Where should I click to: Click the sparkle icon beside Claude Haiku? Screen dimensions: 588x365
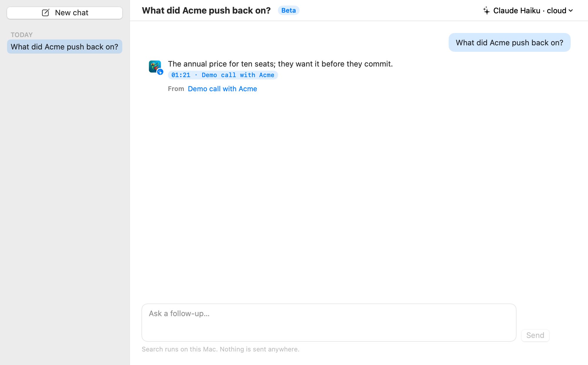pos(486,11)
